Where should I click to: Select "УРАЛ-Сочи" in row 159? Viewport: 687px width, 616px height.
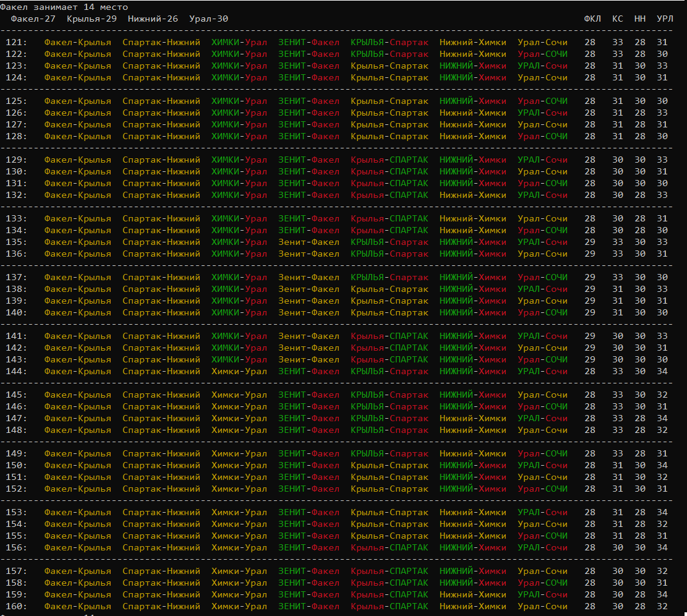point(542,594)
